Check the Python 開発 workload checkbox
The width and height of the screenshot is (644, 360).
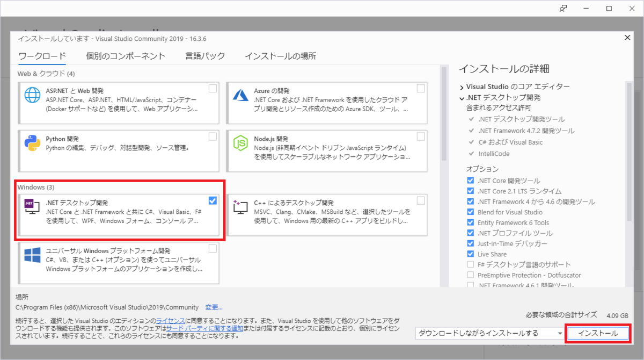point(213,136)
